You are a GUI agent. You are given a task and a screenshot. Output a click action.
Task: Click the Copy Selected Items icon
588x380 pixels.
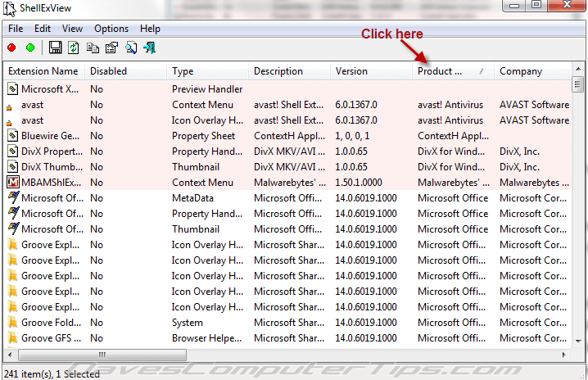click(x=93, y=47)
